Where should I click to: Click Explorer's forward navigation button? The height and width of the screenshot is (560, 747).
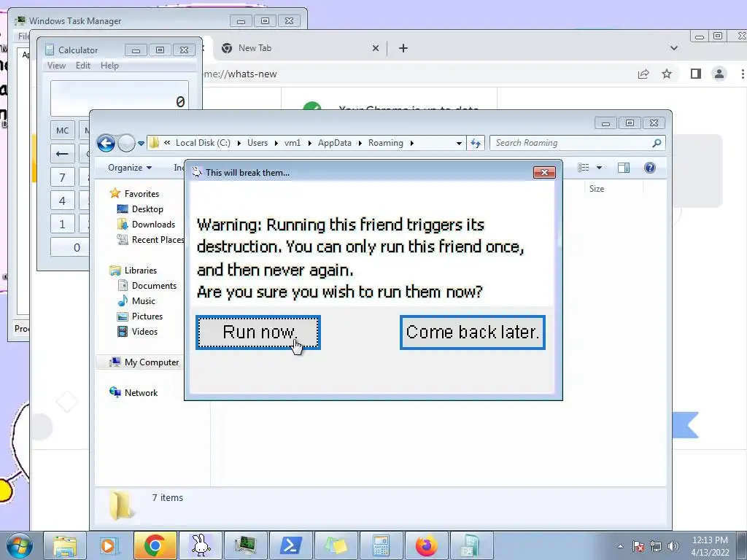point(126,143)
